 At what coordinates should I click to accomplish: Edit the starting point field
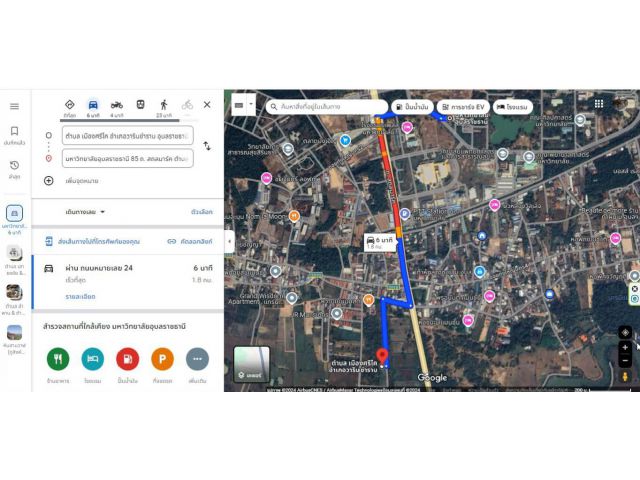pos(128,136)
